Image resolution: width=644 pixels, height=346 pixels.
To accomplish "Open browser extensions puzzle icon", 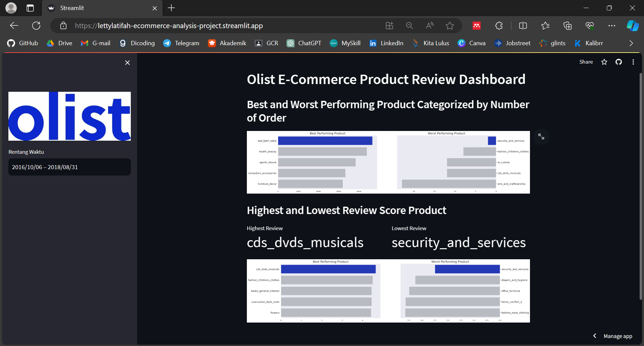I will click(499, 25).
